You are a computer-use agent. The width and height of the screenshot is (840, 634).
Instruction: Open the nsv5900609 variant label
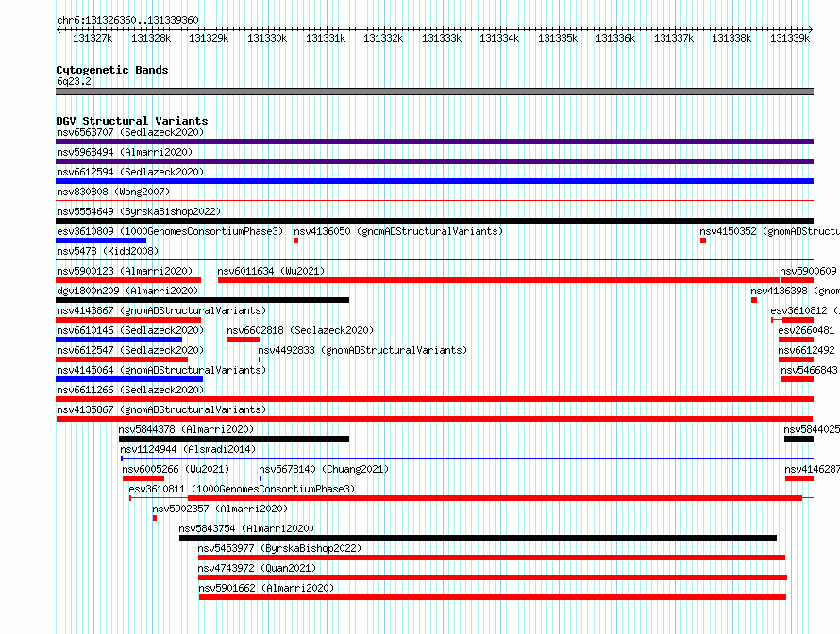pos(809,271)
